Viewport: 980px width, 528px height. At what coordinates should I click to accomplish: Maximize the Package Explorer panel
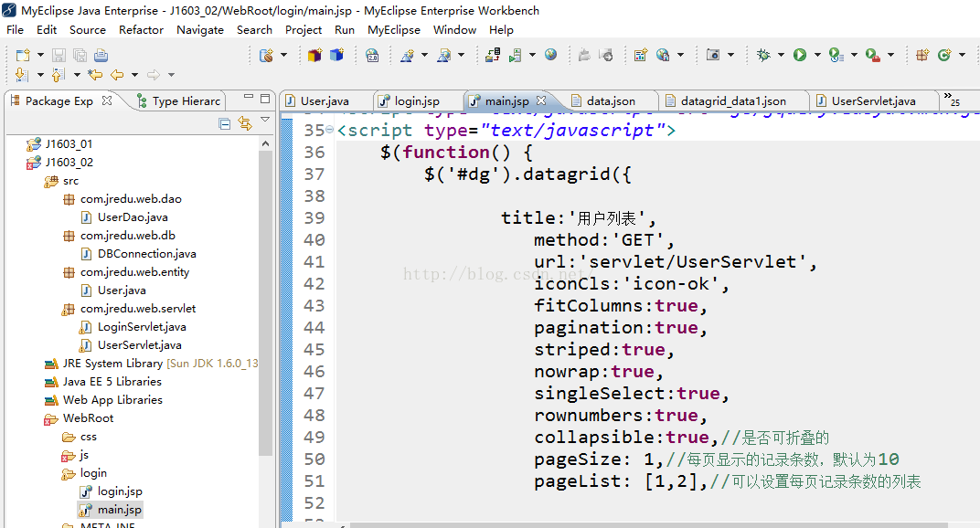click(x=265, y=98)
